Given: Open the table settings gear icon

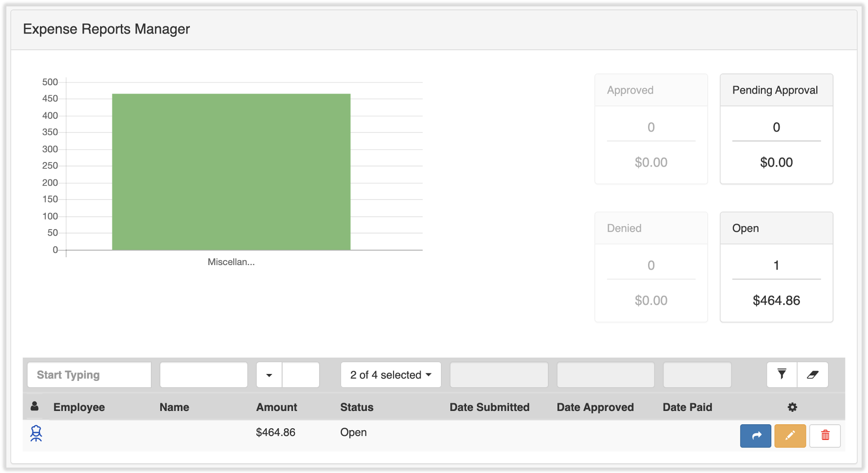Looking at the screenshot, I should [792, 407].
